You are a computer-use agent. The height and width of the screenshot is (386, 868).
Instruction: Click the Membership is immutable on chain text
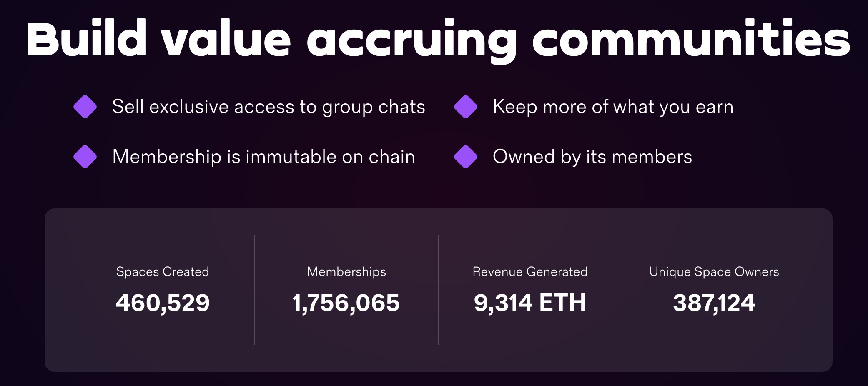(263, 157)
